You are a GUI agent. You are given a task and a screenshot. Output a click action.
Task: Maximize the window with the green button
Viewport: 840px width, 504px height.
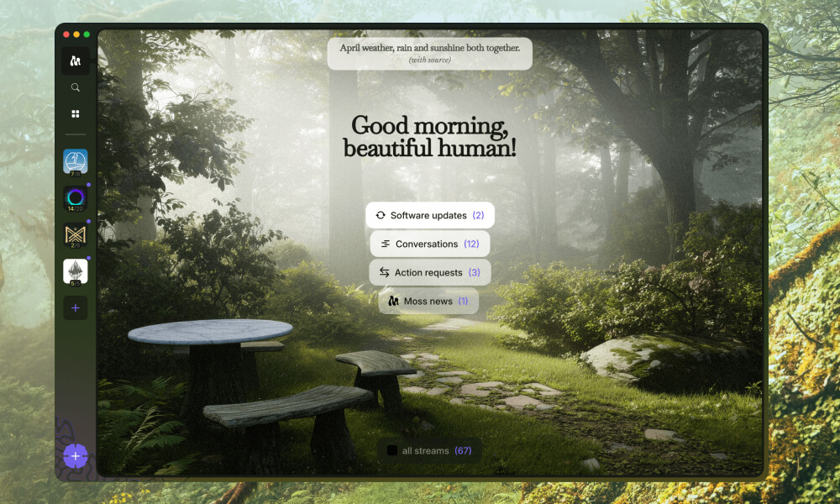pyautogui.click(x=87, y=34)
